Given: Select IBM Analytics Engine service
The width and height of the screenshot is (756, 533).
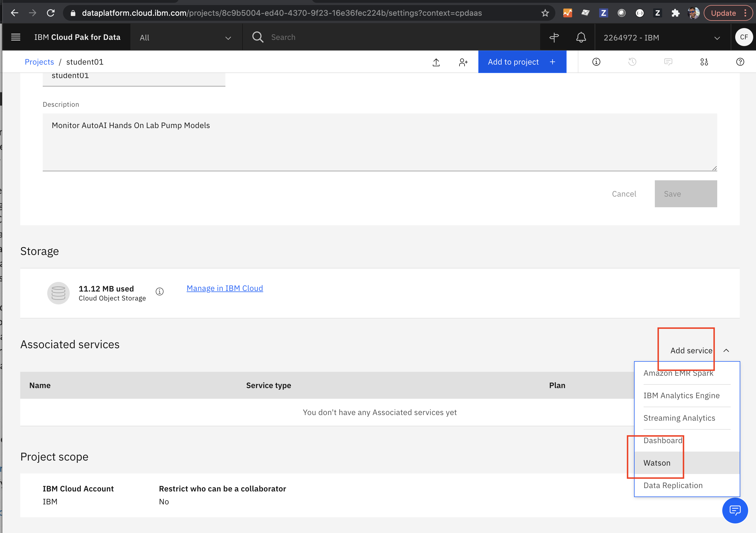Looking at the screenshot, I should click(687, 395).
